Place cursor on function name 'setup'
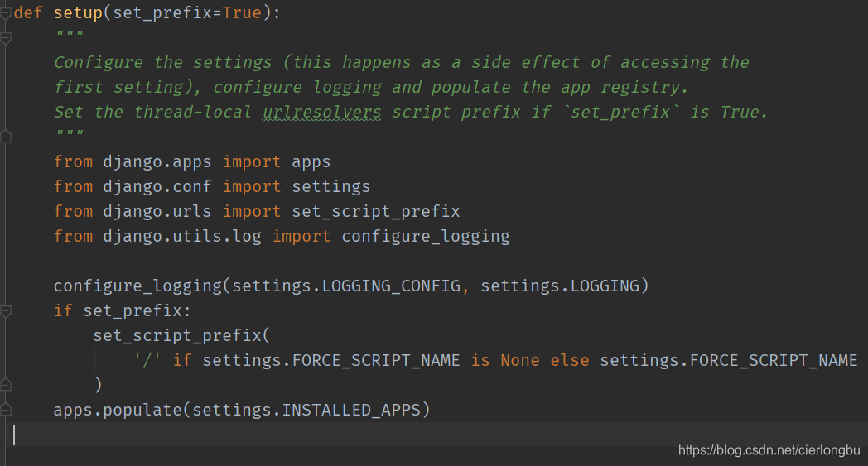Image resolution: width=868 pixels, height=466 pixels. tap(78, 12)
